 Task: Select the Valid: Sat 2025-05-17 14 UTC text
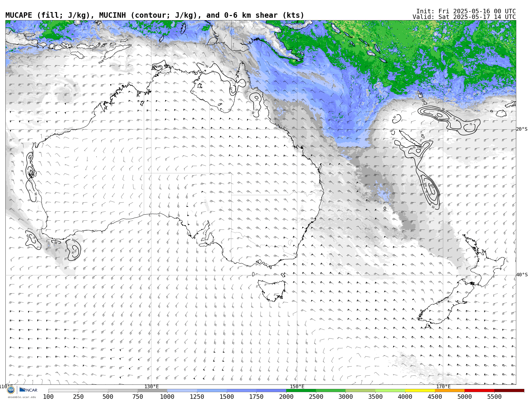pos(464,17)
